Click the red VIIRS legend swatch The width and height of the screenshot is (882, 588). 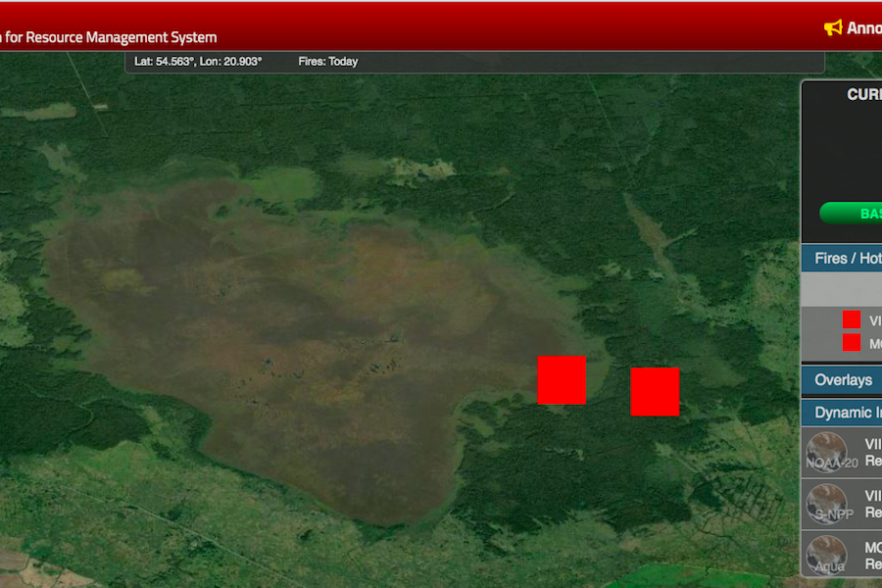coord(852,319)
